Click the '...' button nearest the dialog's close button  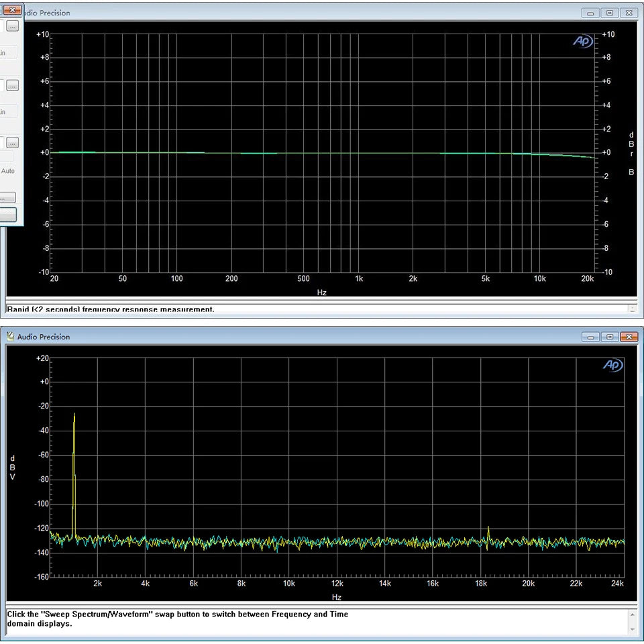pos(13,27)
